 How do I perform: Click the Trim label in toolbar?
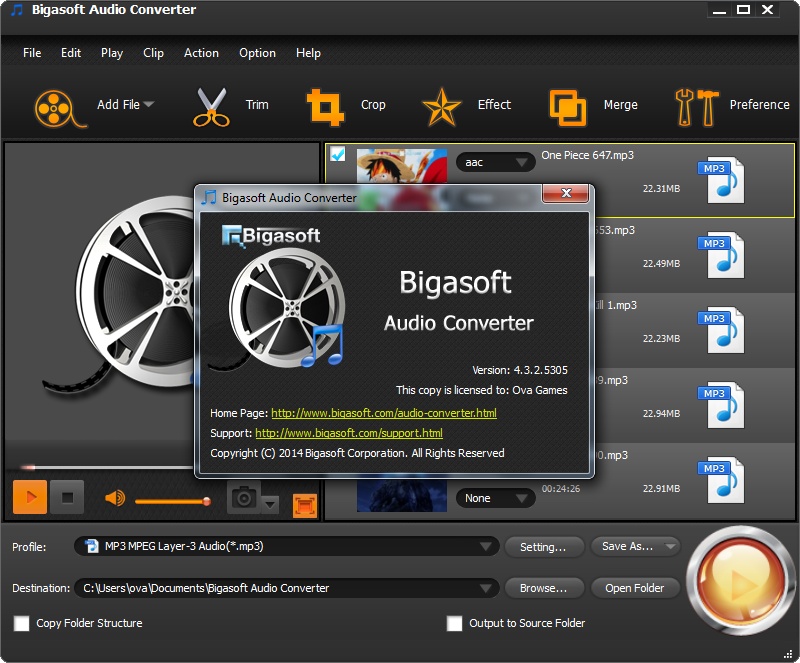[257, 105]
